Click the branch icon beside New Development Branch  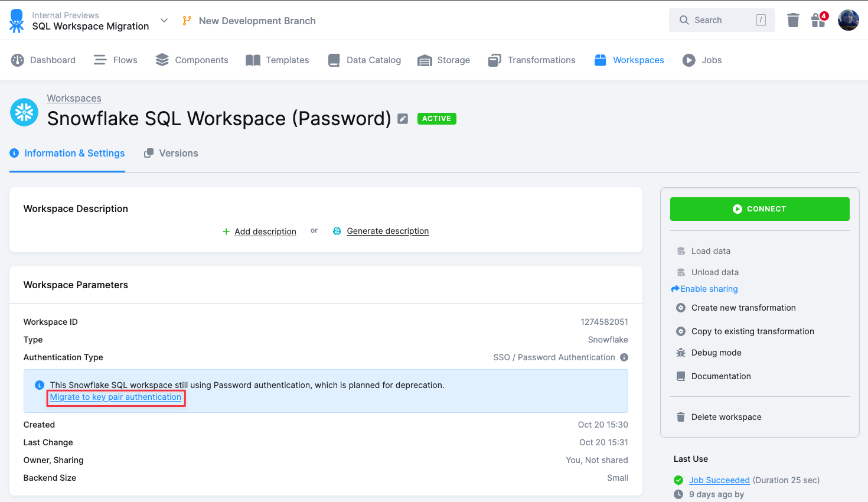(187, 21)
